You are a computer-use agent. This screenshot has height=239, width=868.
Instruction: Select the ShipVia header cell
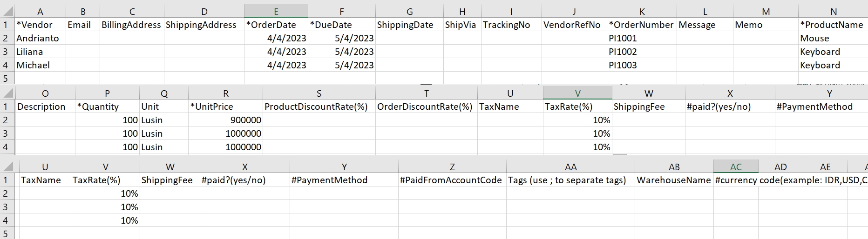click(461, 25)
